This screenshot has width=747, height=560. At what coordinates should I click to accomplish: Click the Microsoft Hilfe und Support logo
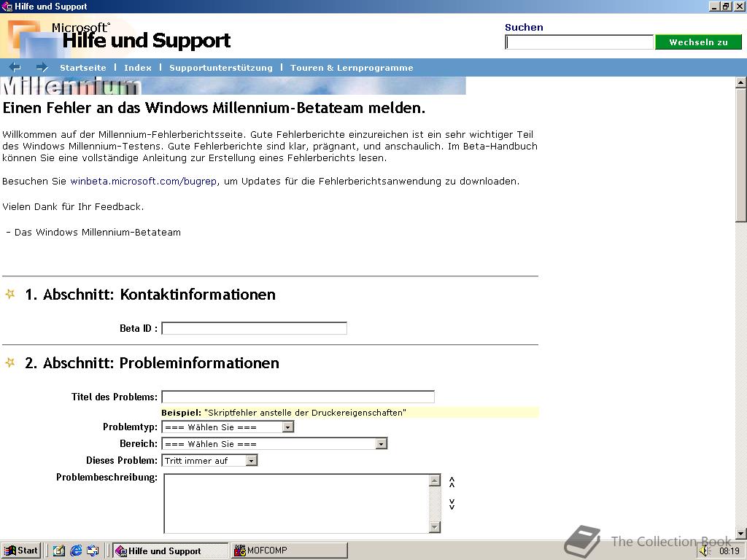119,36
